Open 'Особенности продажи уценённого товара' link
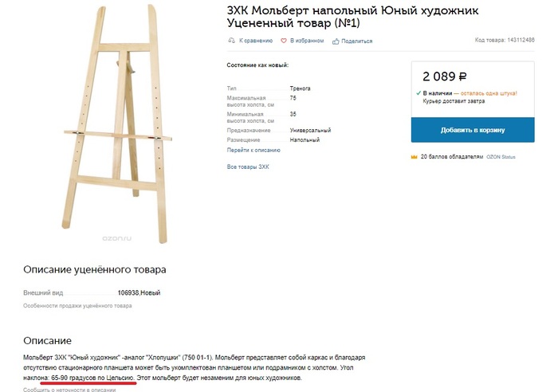Screen dimensions: 558x392 [77, 306]
